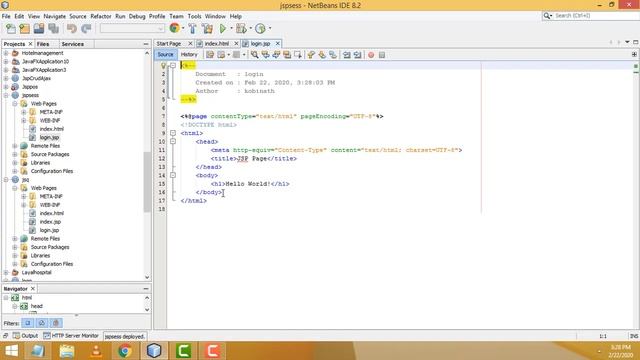Collapse the body tag fold on line 14

[x=173, y=175]
